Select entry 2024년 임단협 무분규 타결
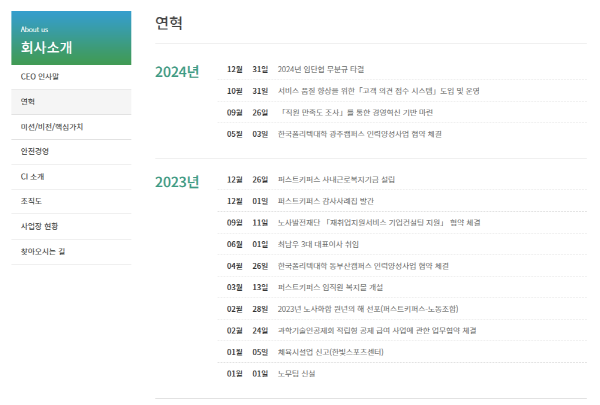This screenshot has width=600, height=405. tap(321, 69)
